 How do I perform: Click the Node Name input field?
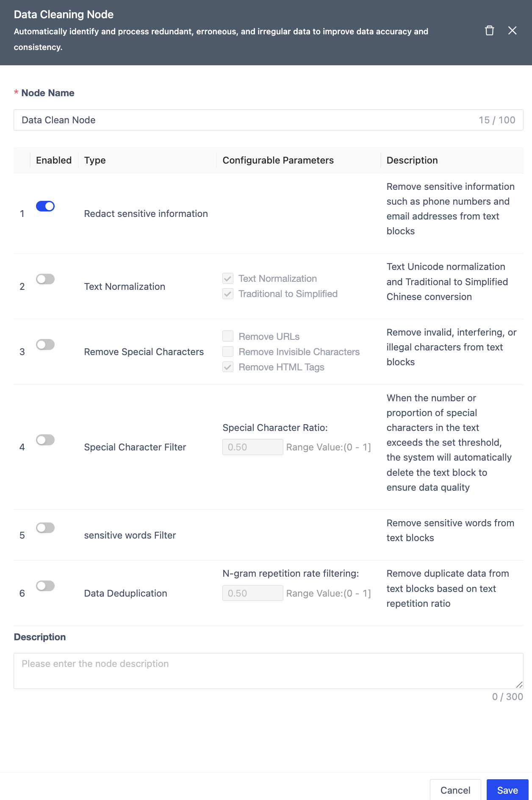coord(246,120)
